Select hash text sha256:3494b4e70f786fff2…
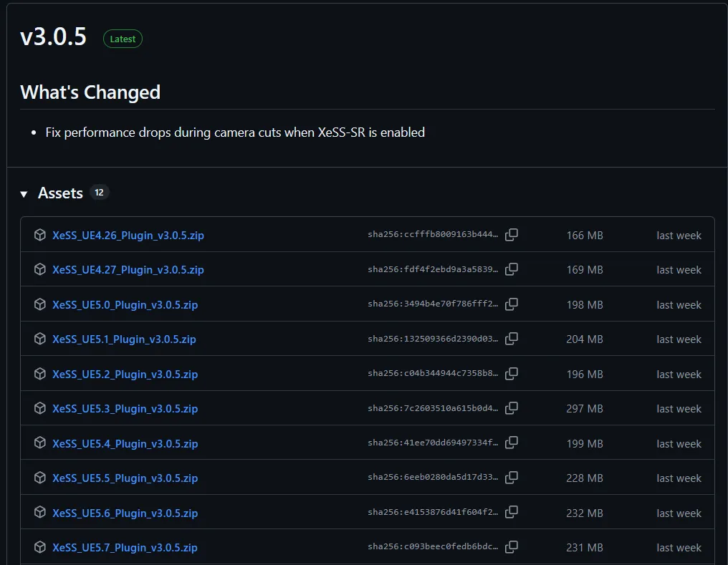The height and width of the screenshot is (565, 728). click(x=433, y=304)
